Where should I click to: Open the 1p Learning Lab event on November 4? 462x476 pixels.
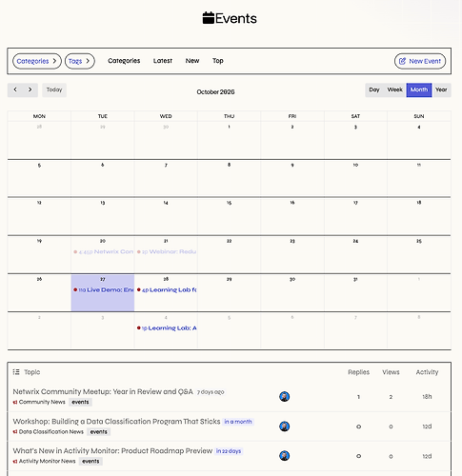[167, 327]
